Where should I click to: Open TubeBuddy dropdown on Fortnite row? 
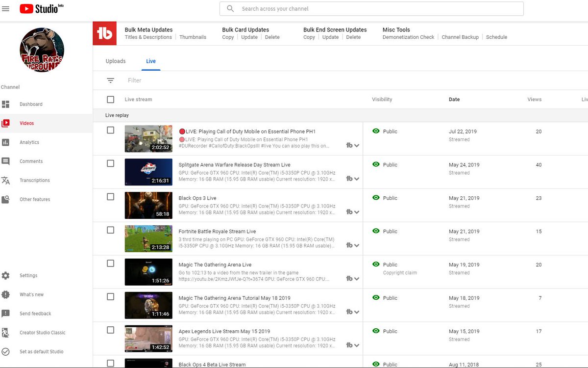[353, 245]
